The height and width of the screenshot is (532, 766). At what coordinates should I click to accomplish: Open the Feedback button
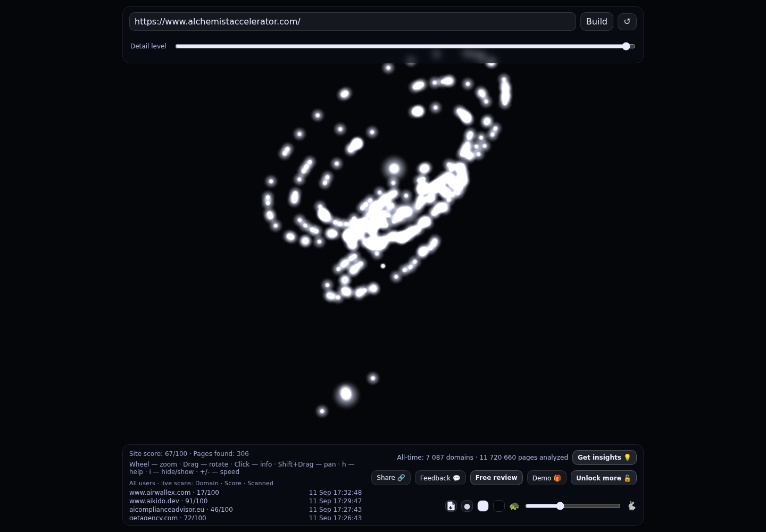[440, 478]
